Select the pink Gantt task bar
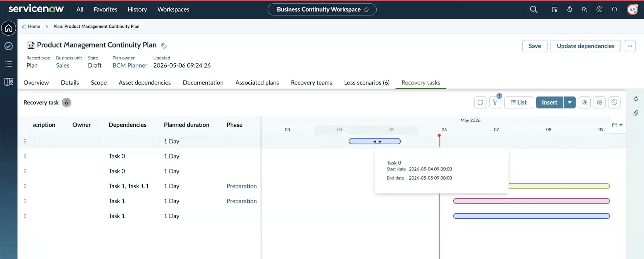644x259 pixels. tap(531, 201)
